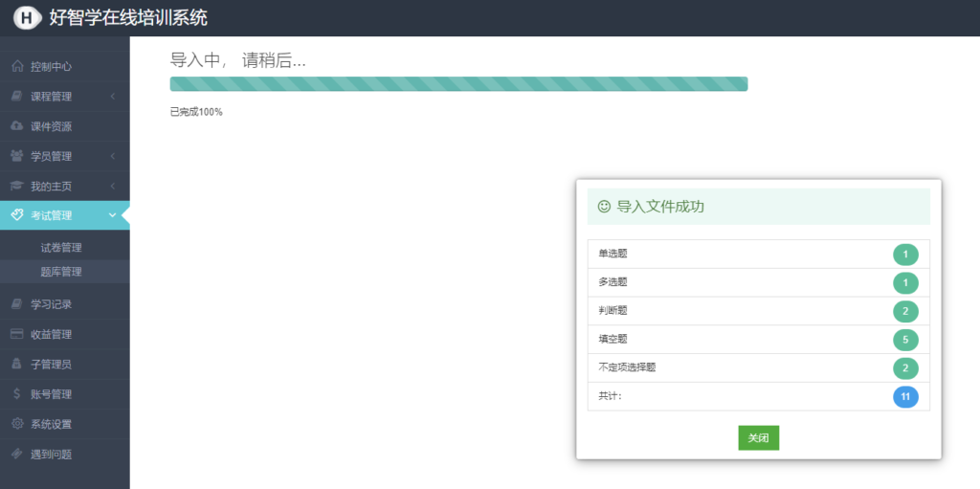Open 课件资源 menu item
The width and height of the screenshot is (980, 489).
pyautogui.click(x=65, y=126)
